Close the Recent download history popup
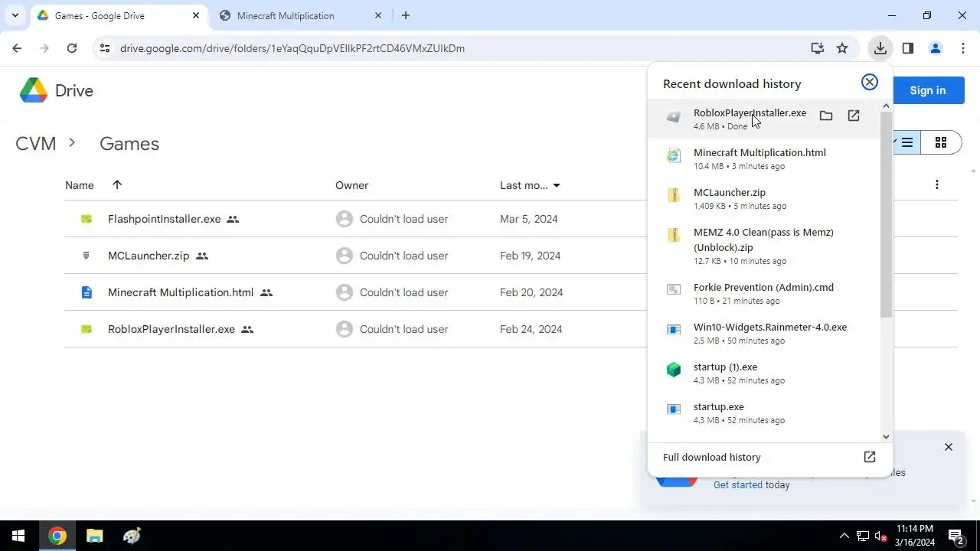 tap(870, 83)
